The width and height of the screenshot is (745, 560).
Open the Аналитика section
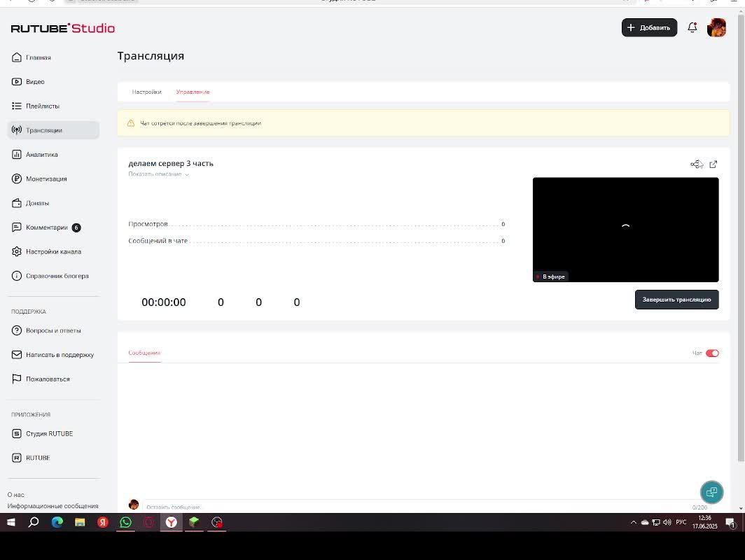tap(35, 155)
